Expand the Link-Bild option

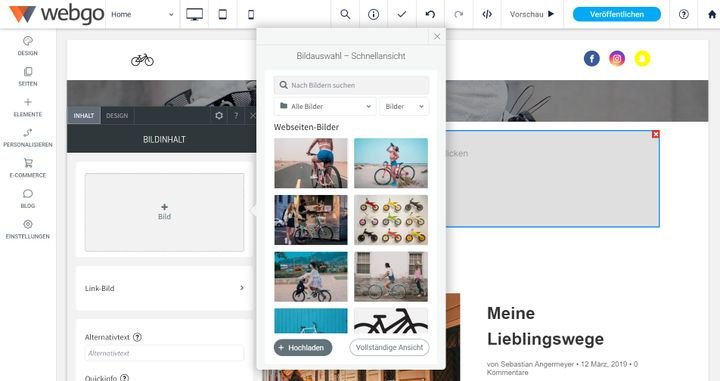coord(164,288)
